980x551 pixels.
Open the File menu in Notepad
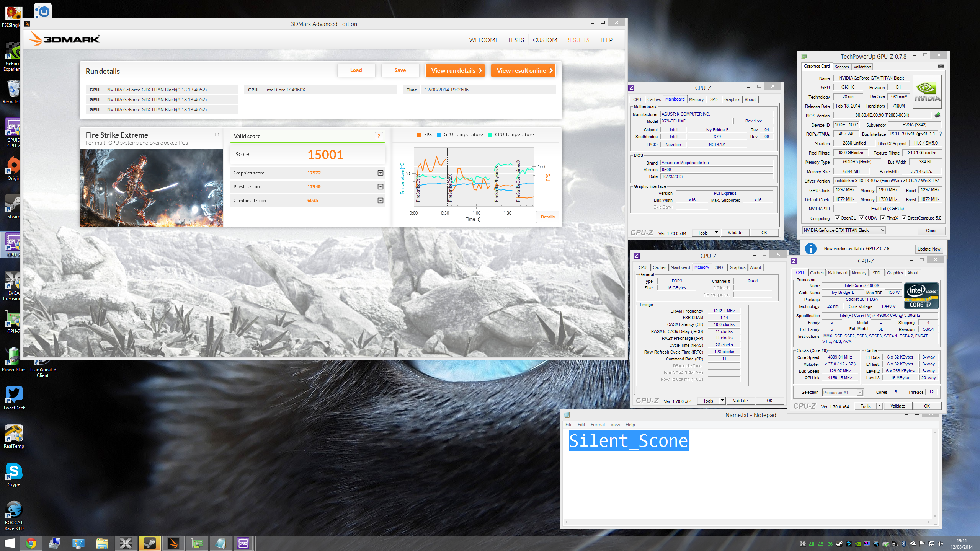tap(569, 425)
